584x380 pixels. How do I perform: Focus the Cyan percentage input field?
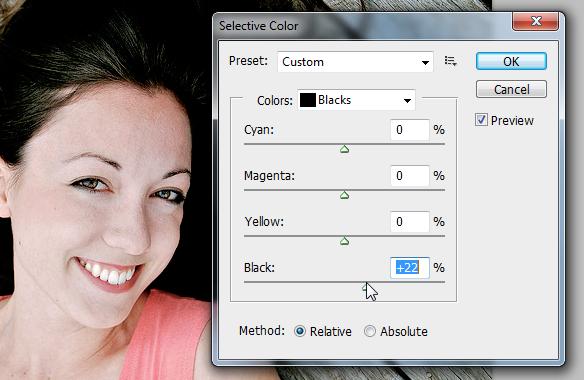[x=410, y=130]
